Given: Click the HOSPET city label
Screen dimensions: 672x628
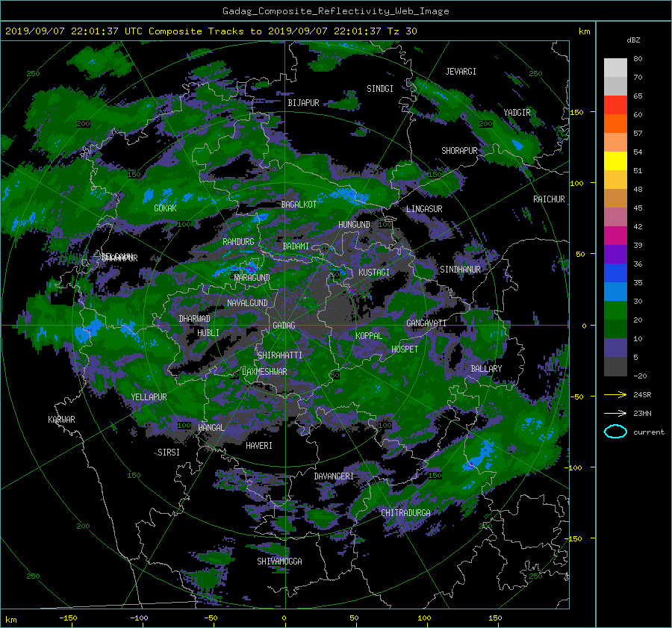Looking at the screenshot, I should coord(405,349).
